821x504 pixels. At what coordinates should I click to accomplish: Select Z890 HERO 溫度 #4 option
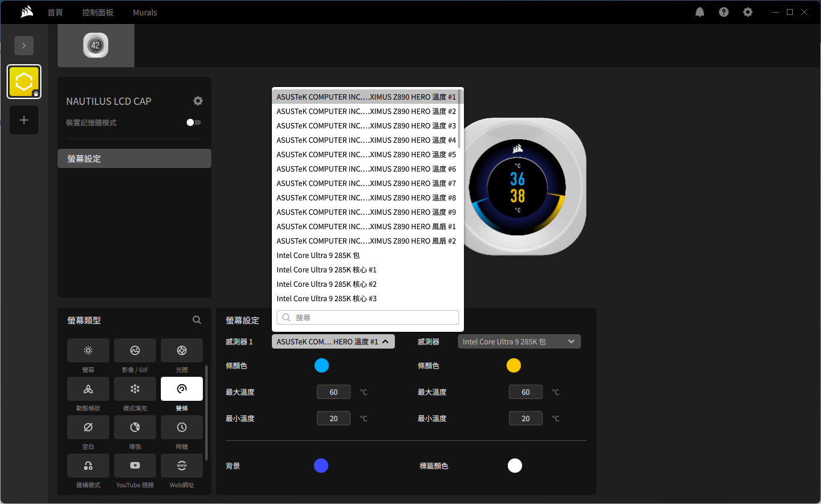coord(365,140)
